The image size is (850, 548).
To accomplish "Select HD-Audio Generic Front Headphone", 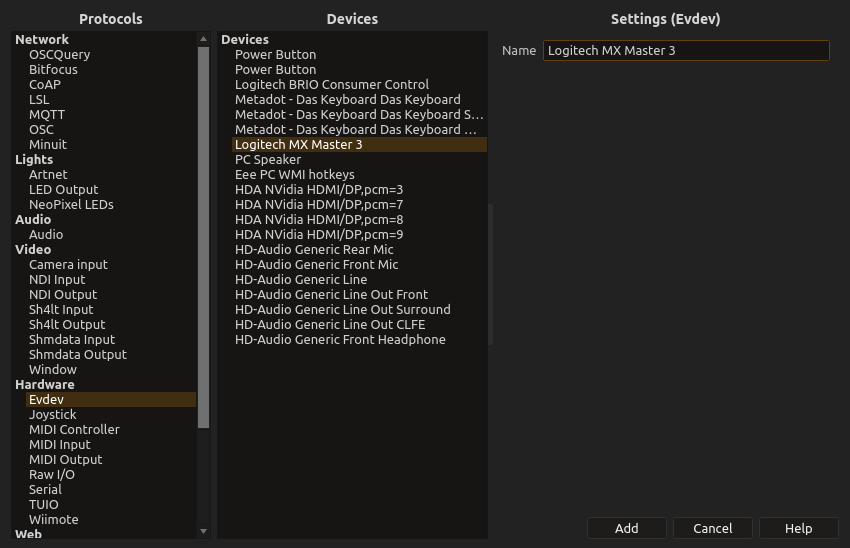I will (x=340, y=339).
